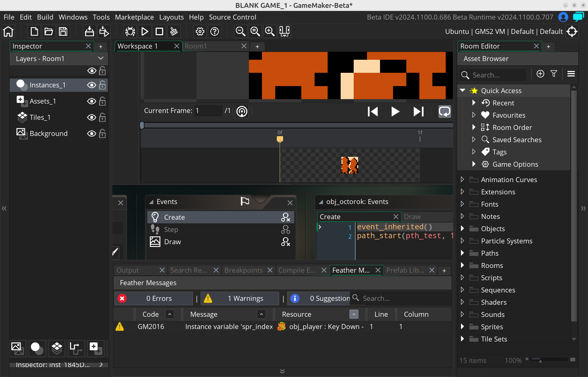Start the debugger with the bug icon
Screen dimensions: 588x377
[130, 32]
